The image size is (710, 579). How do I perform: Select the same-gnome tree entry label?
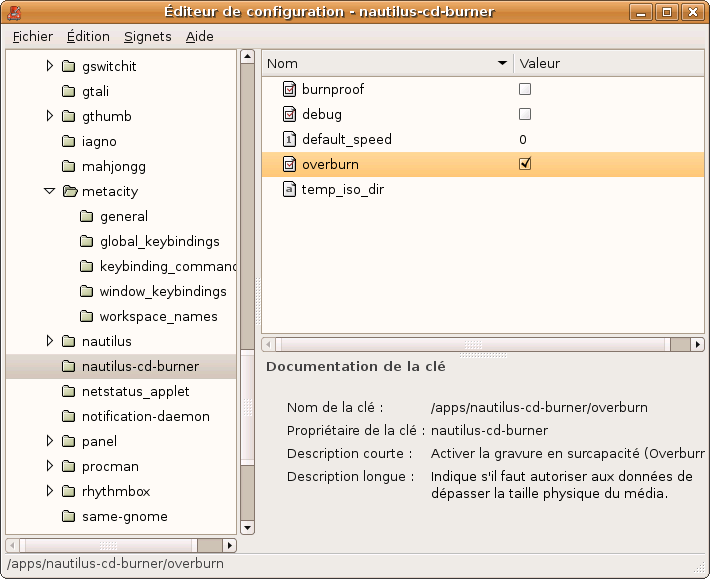pos(125,517)
